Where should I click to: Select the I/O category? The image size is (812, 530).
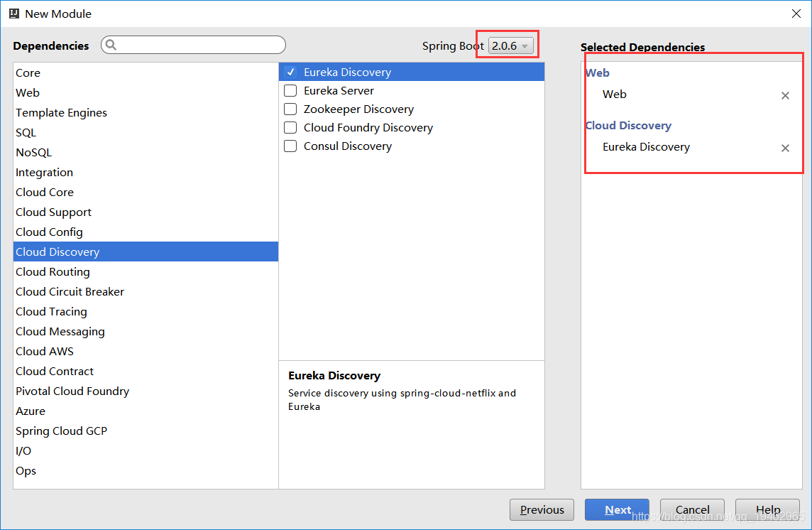click(146, 450)
